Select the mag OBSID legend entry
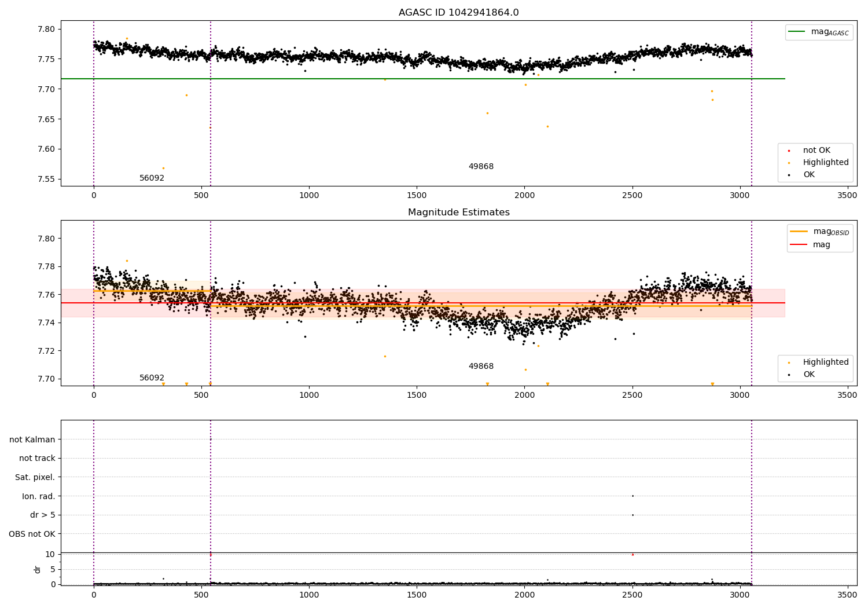 (820, 232)
